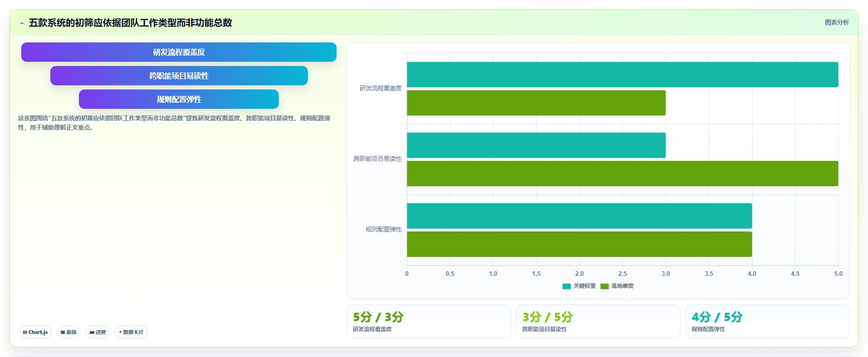Click the 进度 tag chip
Image resolution: width=868 pixels, height=357 pixels.
97,332
